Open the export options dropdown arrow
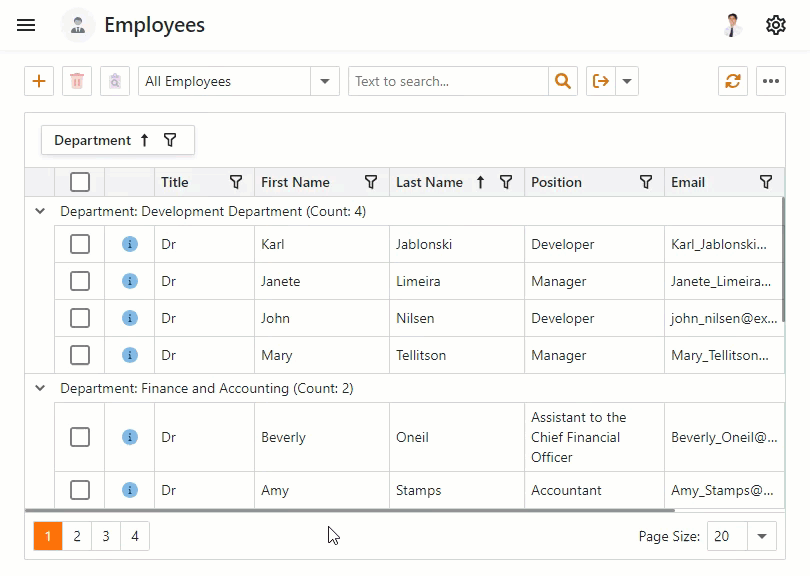810x576 pixels. pyautogui.click(x=627, y=81)
